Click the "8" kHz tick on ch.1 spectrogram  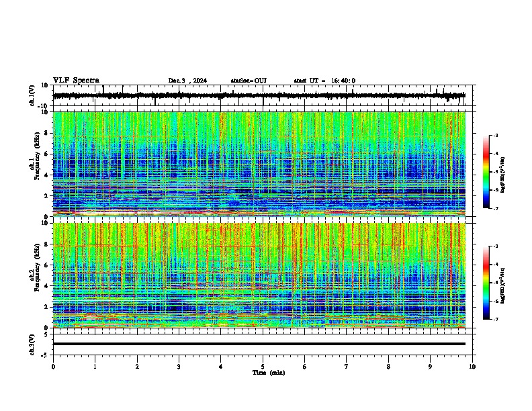click(x=46, y=133)
